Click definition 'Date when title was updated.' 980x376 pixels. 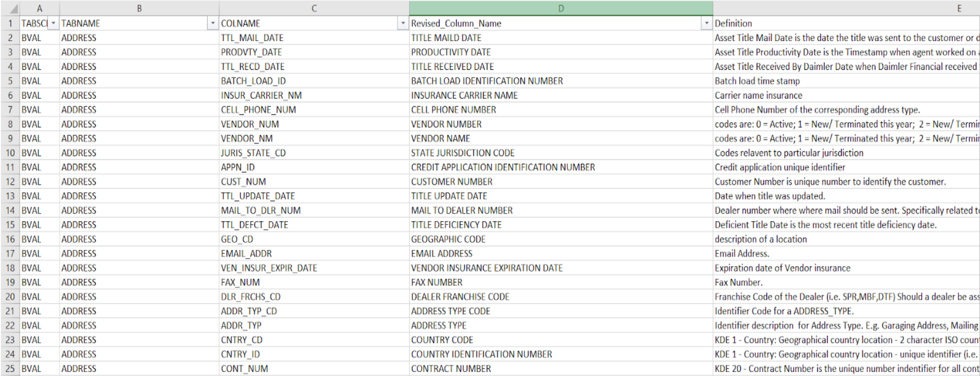(770, 196)
